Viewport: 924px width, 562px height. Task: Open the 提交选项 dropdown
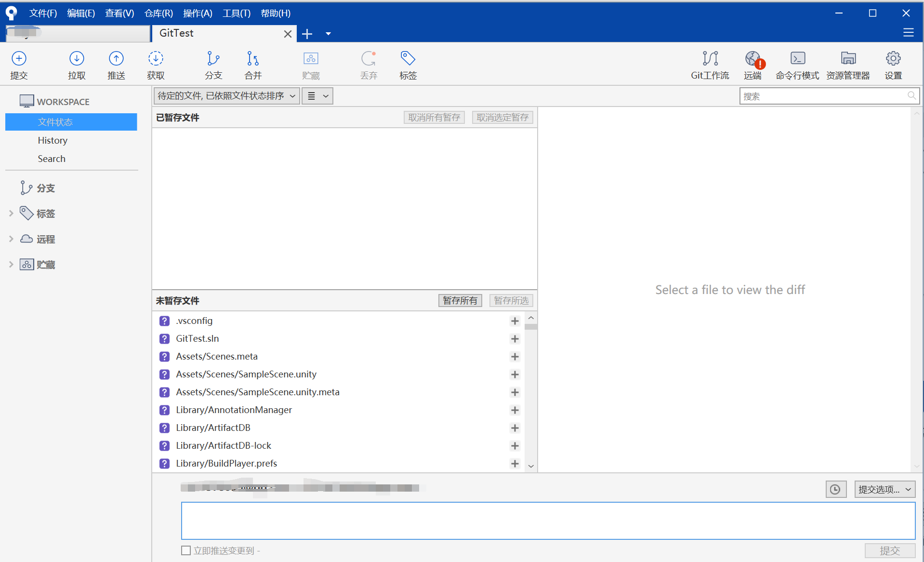coord(884,489)
